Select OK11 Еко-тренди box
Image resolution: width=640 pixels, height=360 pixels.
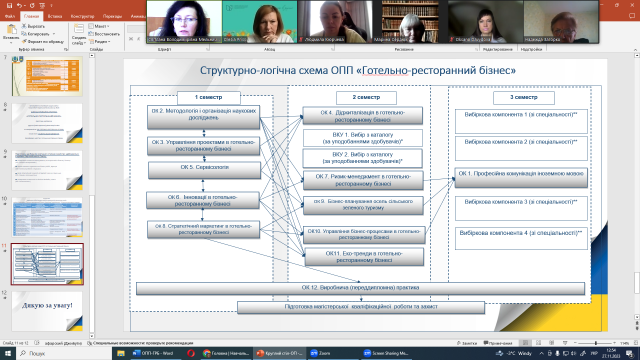(364, 257)
